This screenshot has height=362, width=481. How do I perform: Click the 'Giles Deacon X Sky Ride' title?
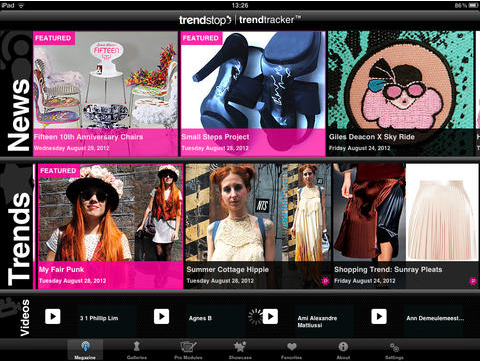pos(372,137)
